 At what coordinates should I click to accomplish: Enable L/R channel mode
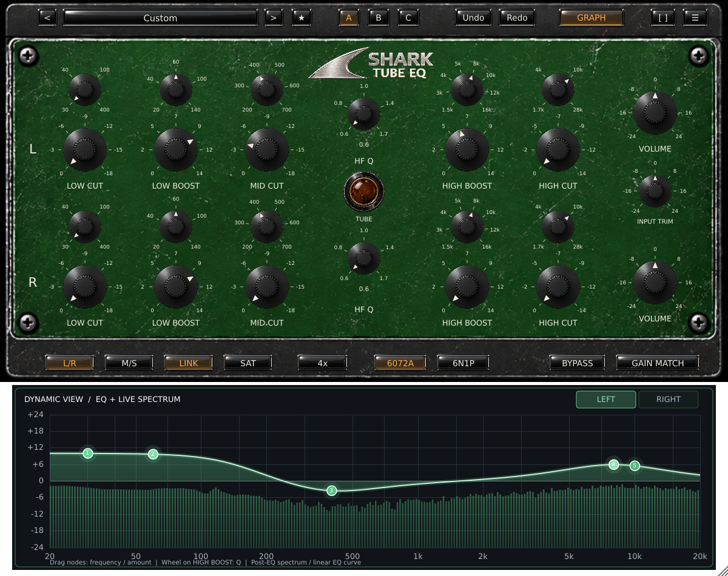(70, 363)
